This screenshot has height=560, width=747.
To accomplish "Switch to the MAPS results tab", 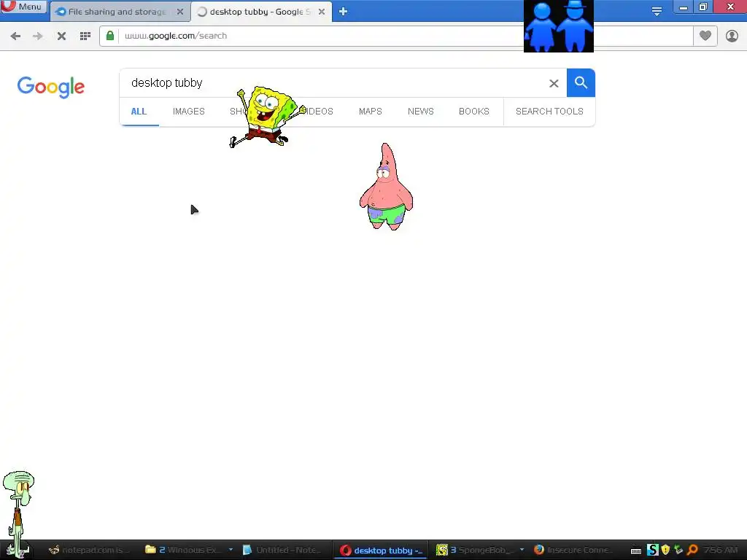I will click(x=370, y=112).
